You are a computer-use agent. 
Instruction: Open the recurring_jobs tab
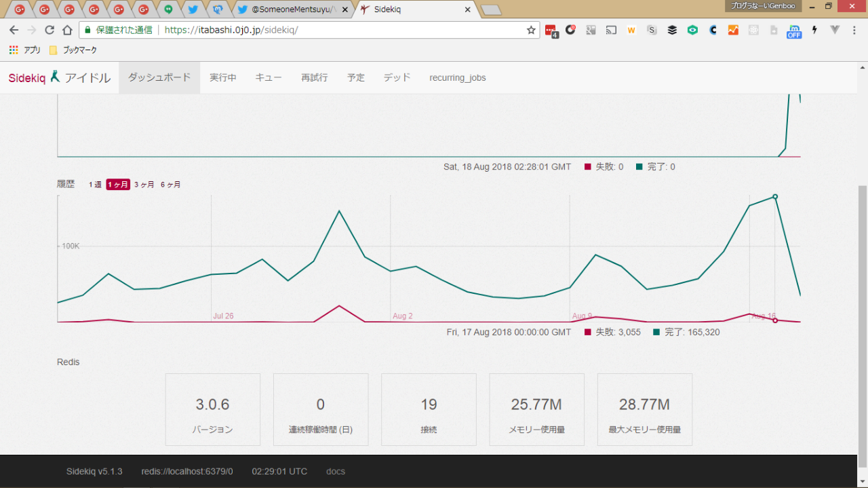[457, 77]
